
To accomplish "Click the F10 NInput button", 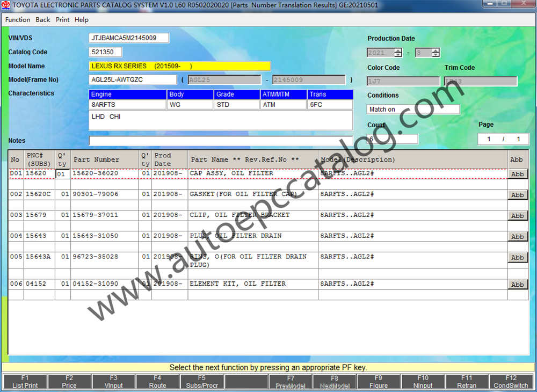I will coord(423,381).
